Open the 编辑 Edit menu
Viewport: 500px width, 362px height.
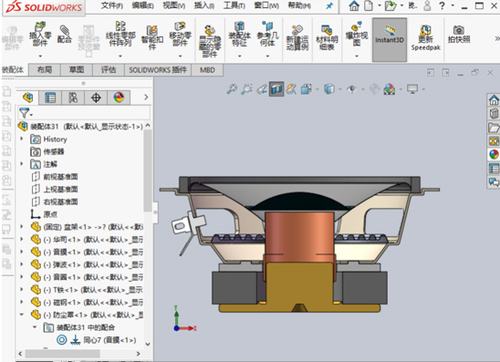click(143, 6)
